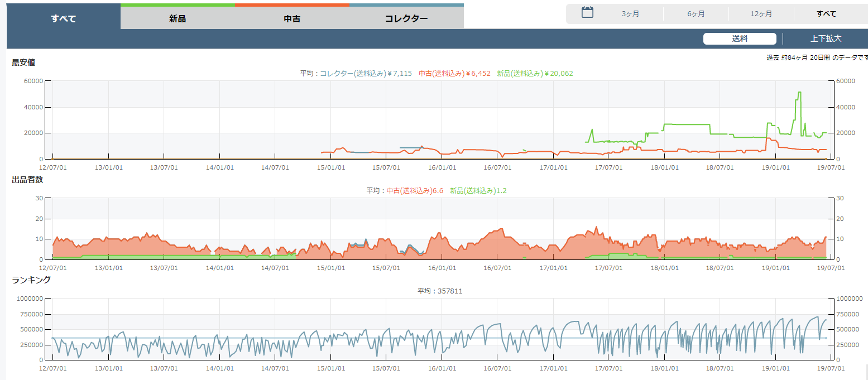Select すべて in the period selector
Viewport: 868px width, 380px height.
(826, 14)
